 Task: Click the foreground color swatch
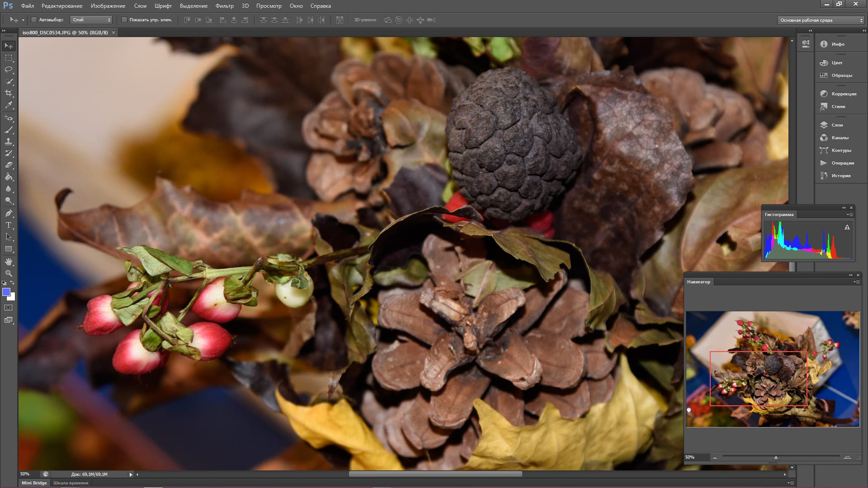[x=6, y=292]
